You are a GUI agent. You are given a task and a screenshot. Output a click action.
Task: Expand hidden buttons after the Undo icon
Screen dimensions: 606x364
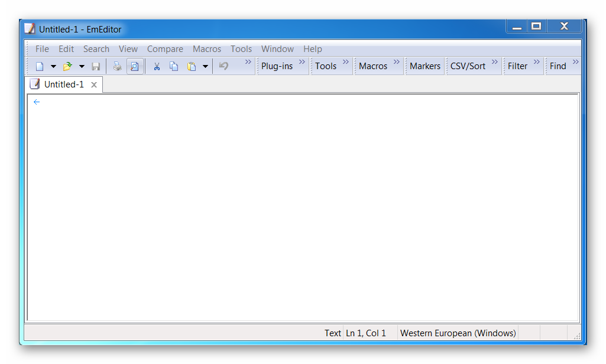(248, 62)
